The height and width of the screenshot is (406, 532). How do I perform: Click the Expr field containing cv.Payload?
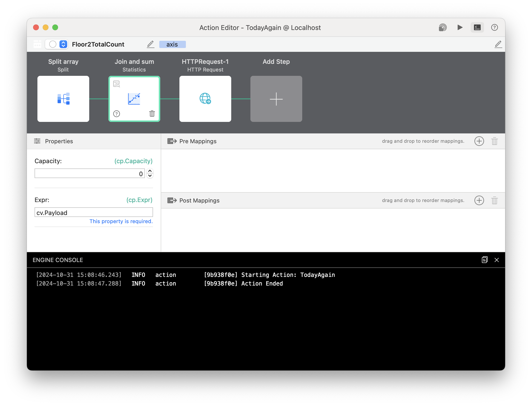point(94,212)
